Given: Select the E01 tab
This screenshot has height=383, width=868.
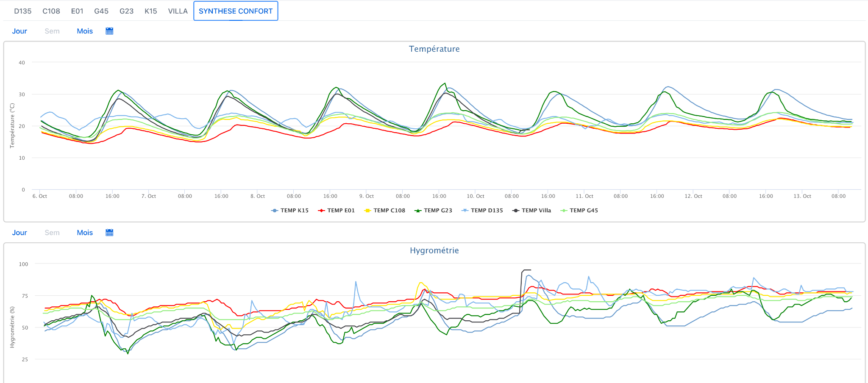Looking at the screenshot, I should click(x=77, y=11).
